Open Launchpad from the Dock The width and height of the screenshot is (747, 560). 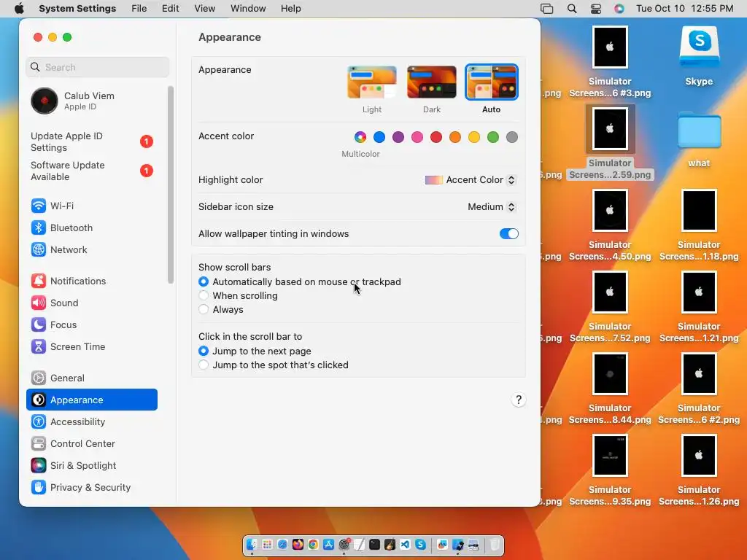[267, 544]
